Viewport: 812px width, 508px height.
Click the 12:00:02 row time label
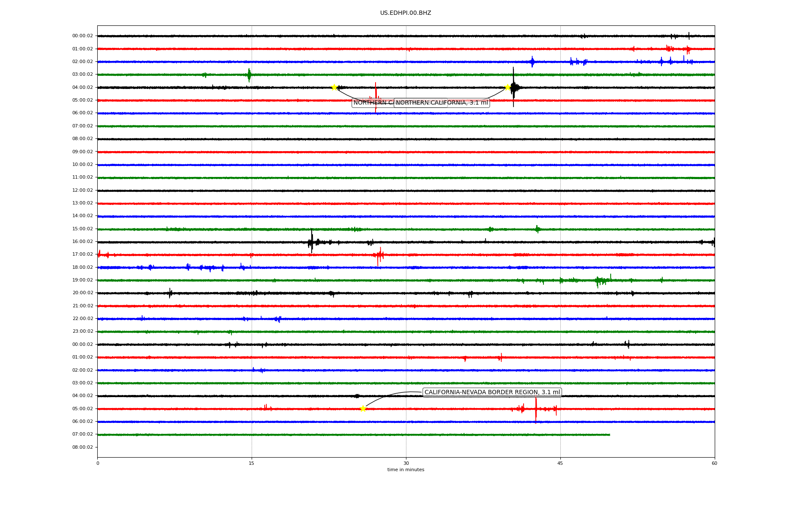(x=82, y=190)
